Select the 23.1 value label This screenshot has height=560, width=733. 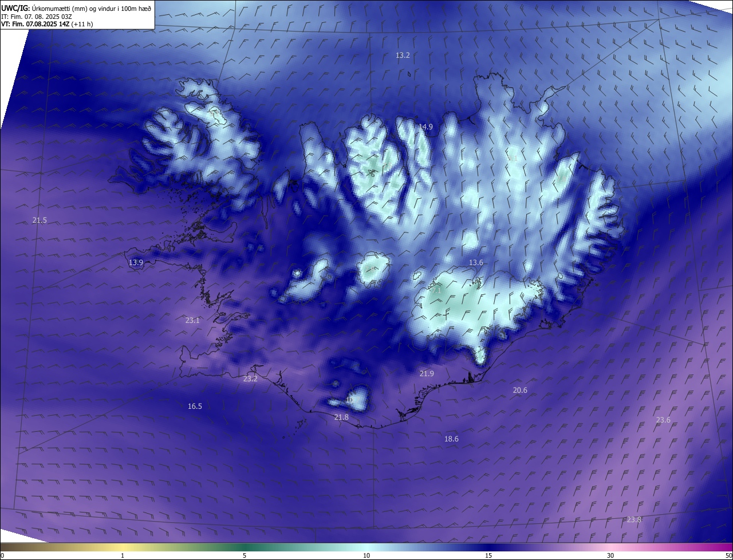click(192, 321)
